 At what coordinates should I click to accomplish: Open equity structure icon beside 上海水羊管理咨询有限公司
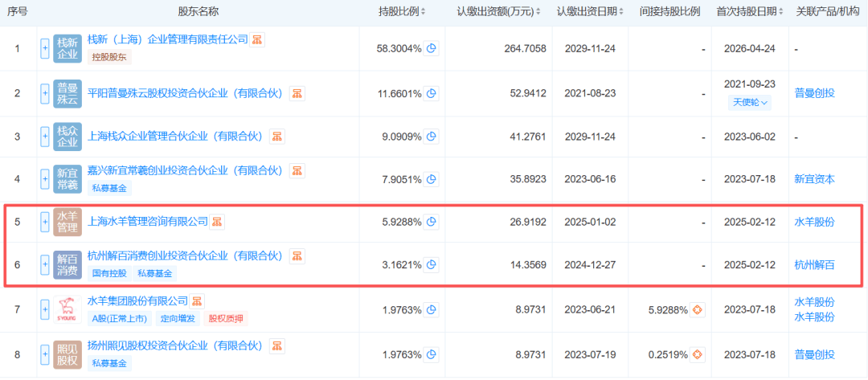coord(217,222)
